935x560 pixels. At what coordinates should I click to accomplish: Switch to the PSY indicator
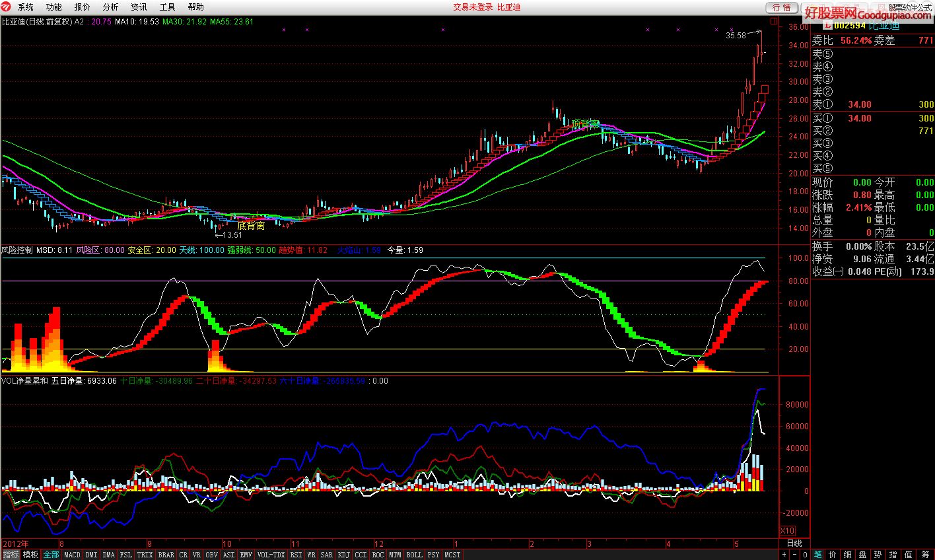click(x=433, y=554)
